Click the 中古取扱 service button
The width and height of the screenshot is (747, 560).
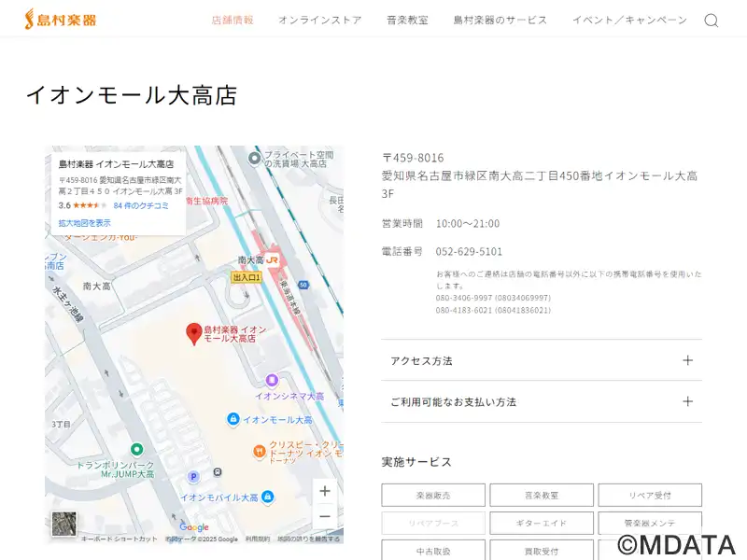click(x=433, y=551)
